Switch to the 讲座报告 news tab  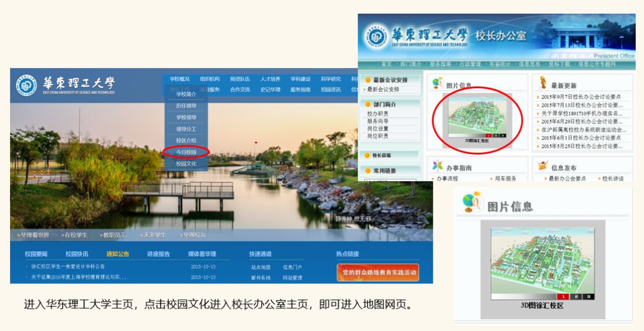[x=159, y=254]
